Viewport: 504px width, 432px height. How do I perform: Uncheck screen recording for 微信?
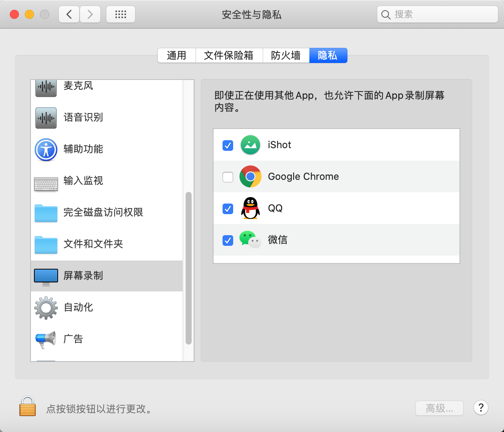pyautogui.click(x=227, y=240)
